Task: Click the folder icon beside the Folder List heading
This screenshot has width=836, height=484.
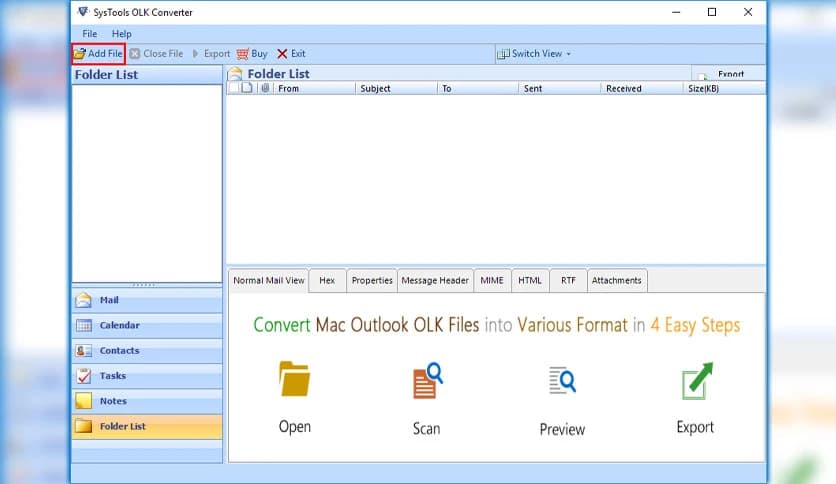Action: click(x=235, y=74)
